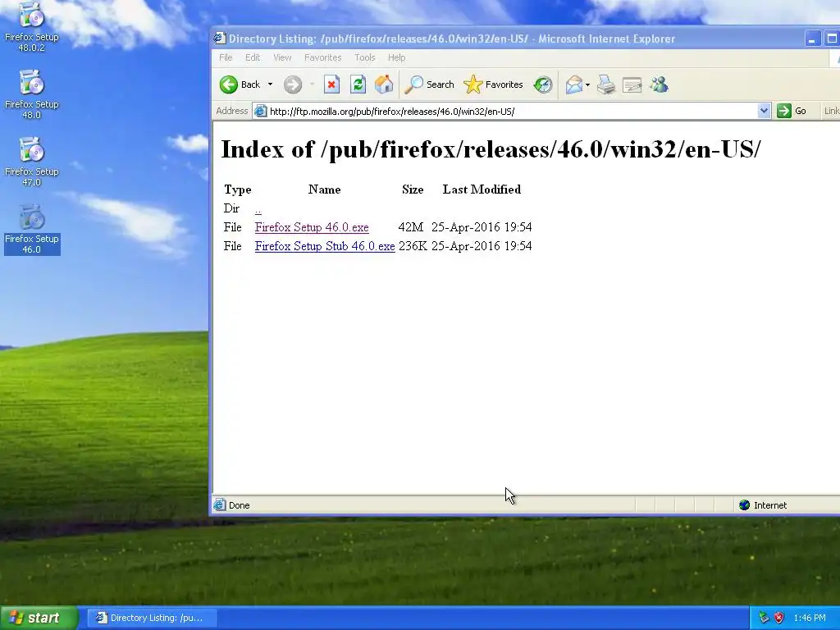This screenshot has height=630, width=840.
Task: Click the Directory Listing taskbar button
Action: 152,618
